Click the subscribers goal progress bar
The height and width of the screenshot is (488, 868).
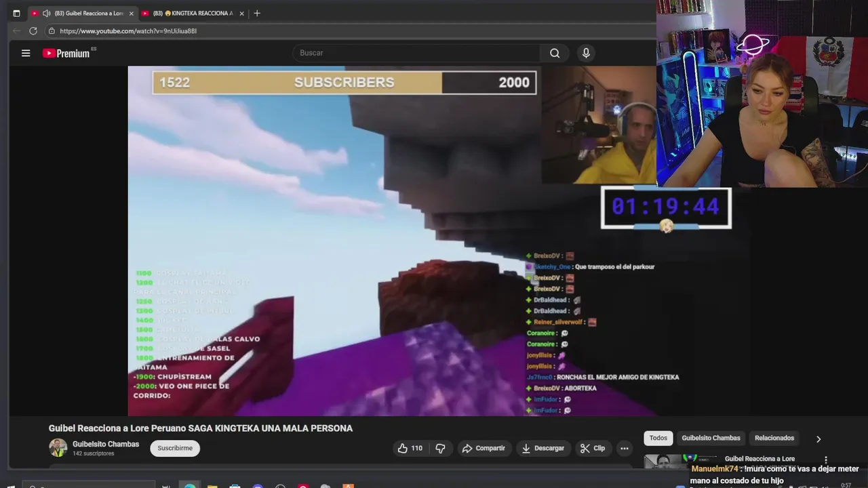[x=344, y=82]
